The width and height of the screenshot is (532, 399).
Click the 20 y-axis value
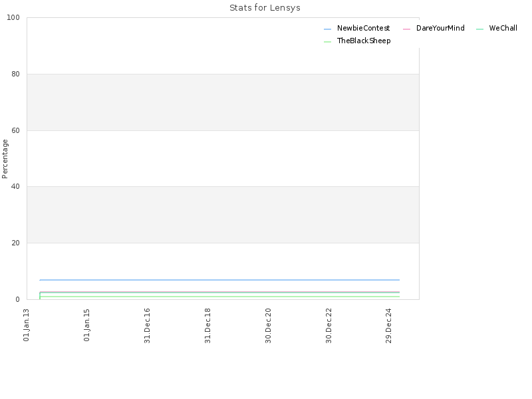click(x=15, y=243)
